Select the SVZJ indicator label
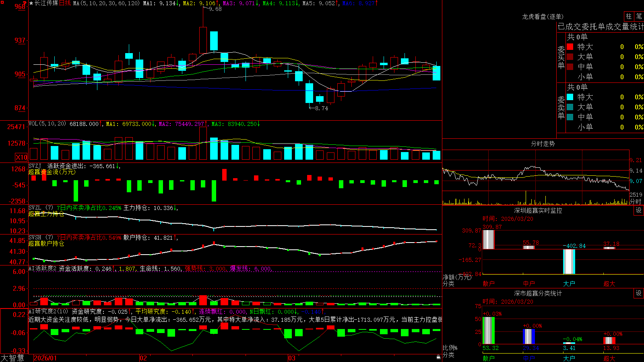This screenshot has height=362, width=644. coord(35,166)
